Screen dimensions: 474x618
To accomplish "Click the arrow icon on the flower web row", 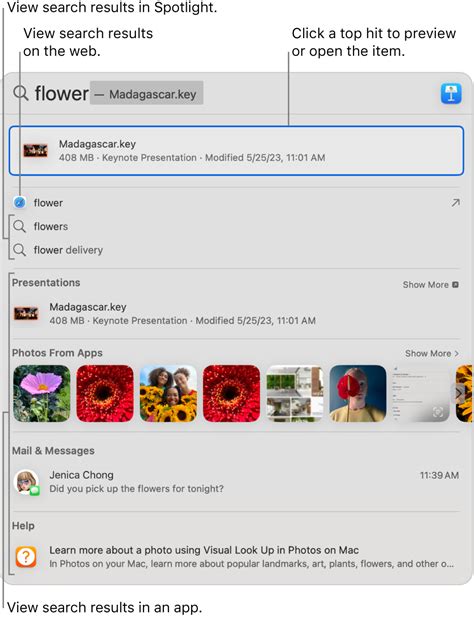I will tap(455, 203).
